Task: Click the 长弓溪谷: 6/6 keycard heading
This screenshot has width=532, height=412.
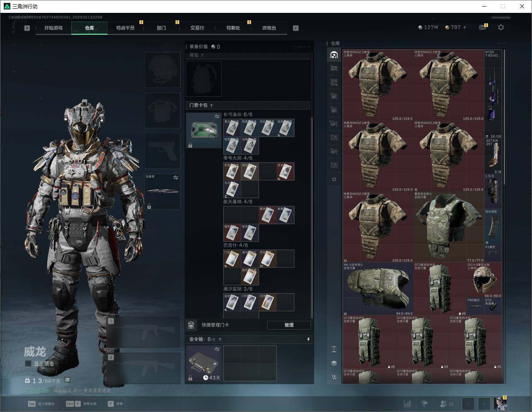Action: point(238,115)
